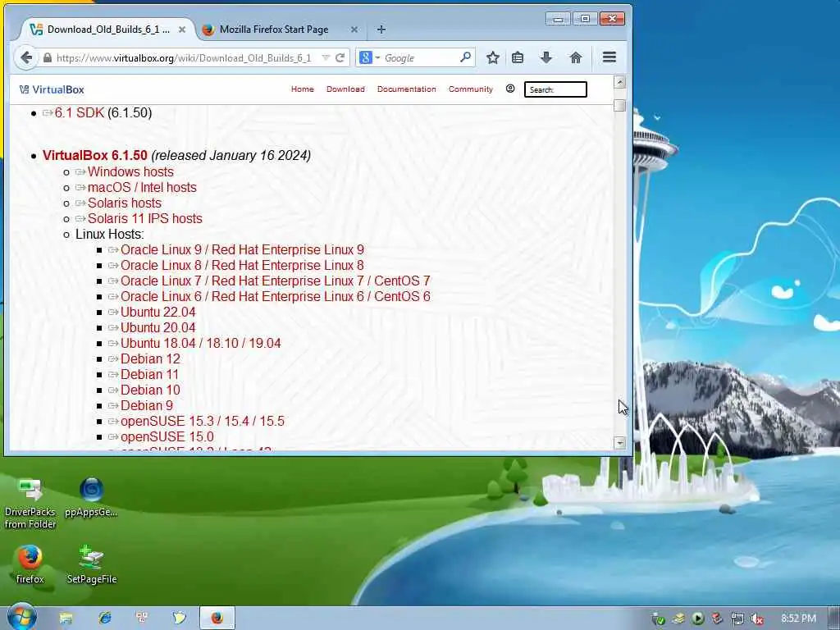Open a new tab with plus button
Image resolution: width=840 pixels, height=630 pixels.
381,30
